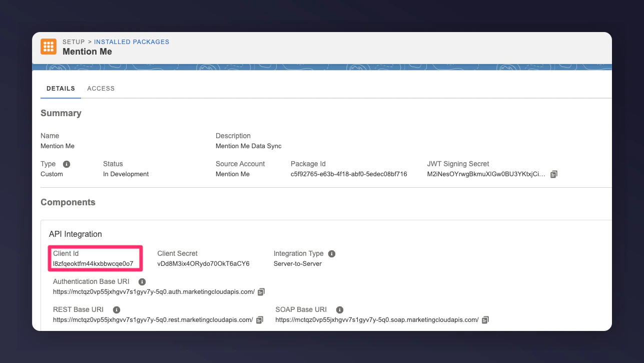Click the Source Account value Mention Me
644x363 pixels.
pos(233,174)
